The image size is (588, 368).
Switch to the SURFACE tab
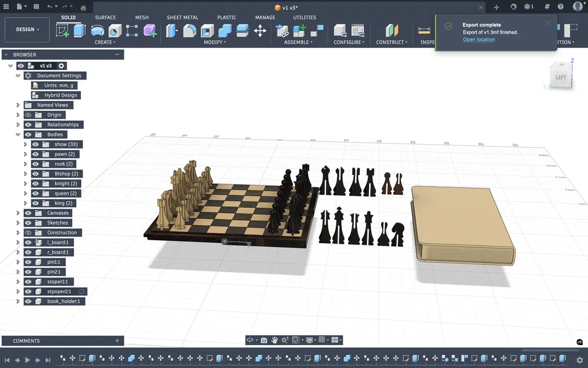tap(105, 17)
